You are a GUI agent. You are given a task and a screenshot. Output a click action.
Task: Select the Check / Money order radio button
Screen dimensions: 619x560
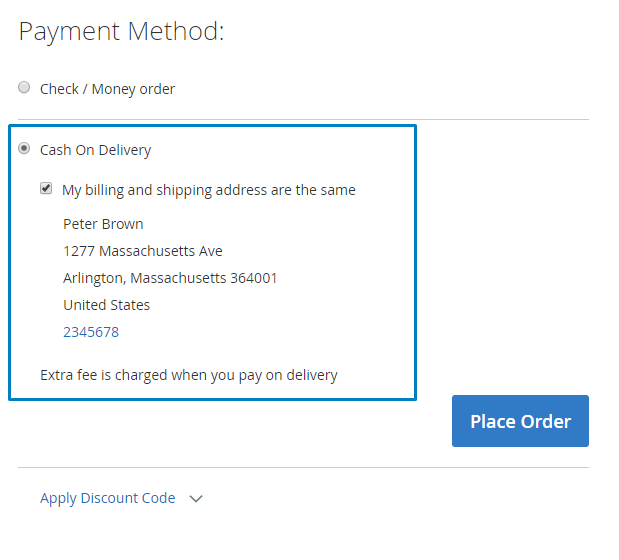pos(24,88)
